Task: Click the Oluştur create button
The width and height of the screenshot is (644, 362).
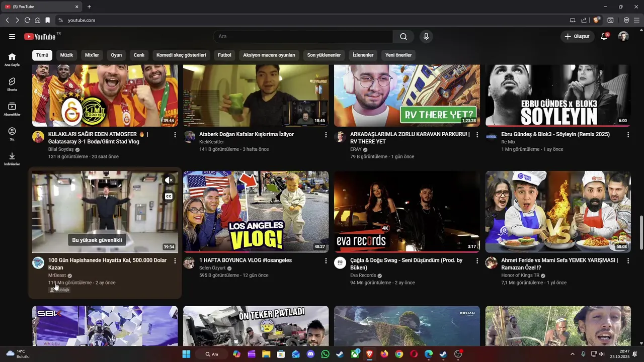Action: click(577, 36)
